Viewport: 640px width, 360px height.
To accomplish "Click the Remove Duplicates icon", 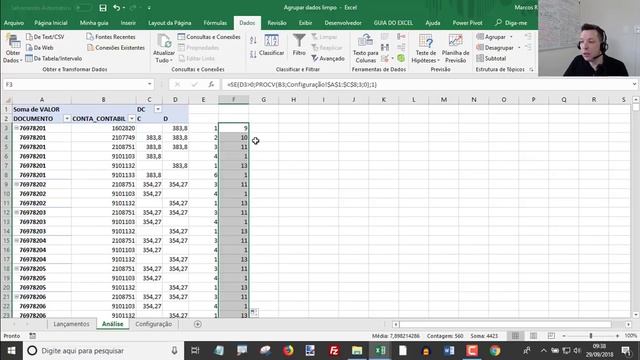I will point(385,48).
